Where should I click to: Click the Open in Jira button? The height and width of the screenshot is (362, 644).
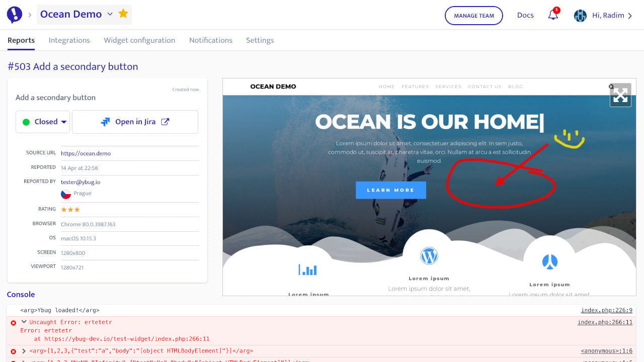point(135,122)
